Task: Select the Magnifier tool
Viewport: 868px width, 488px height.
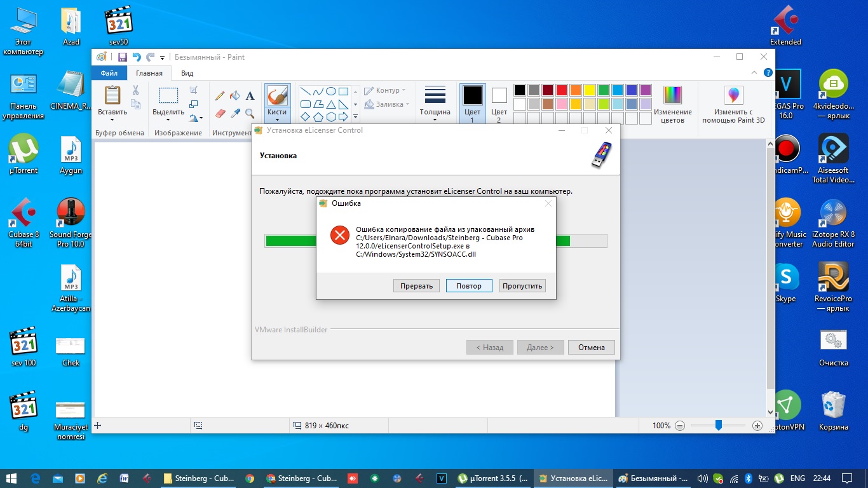Action: click(250, 114)
